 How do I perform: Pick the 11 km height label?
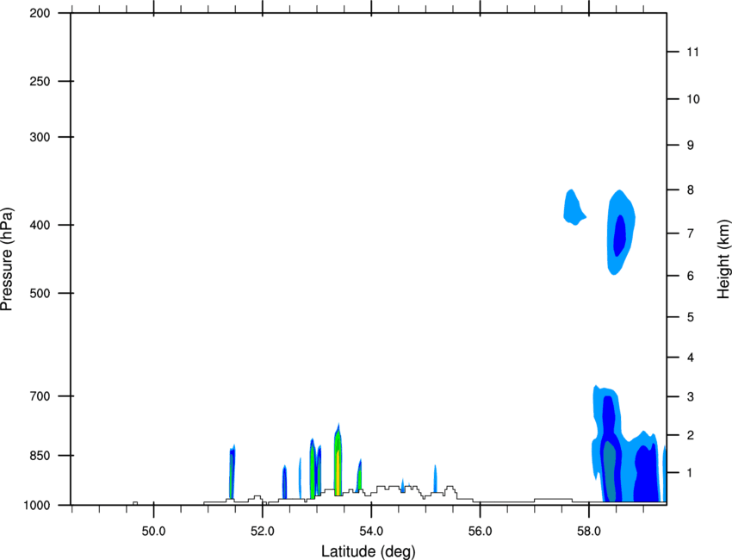pos(692,52)
